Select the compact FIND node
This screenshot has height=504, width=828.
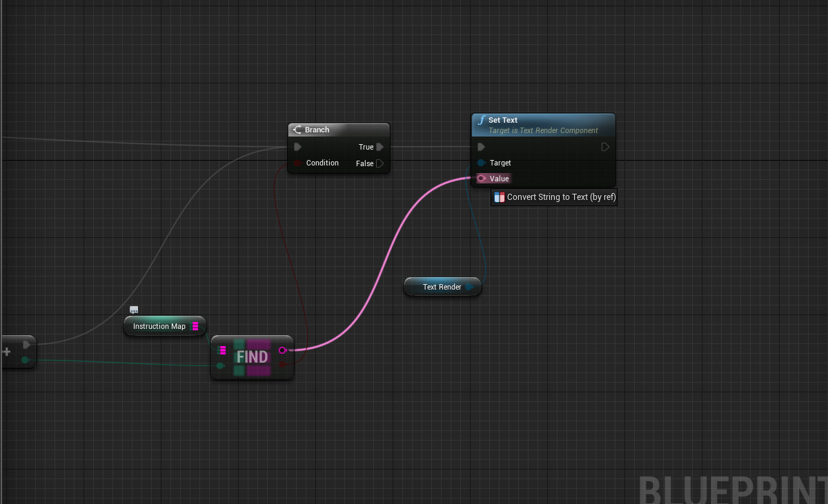(252, 357)
